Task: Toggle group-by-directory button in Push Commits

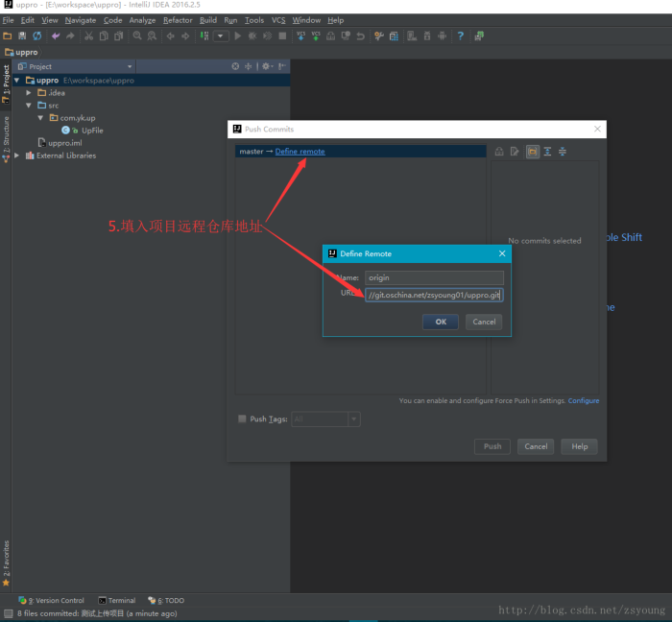Action: tap(532, 152)
